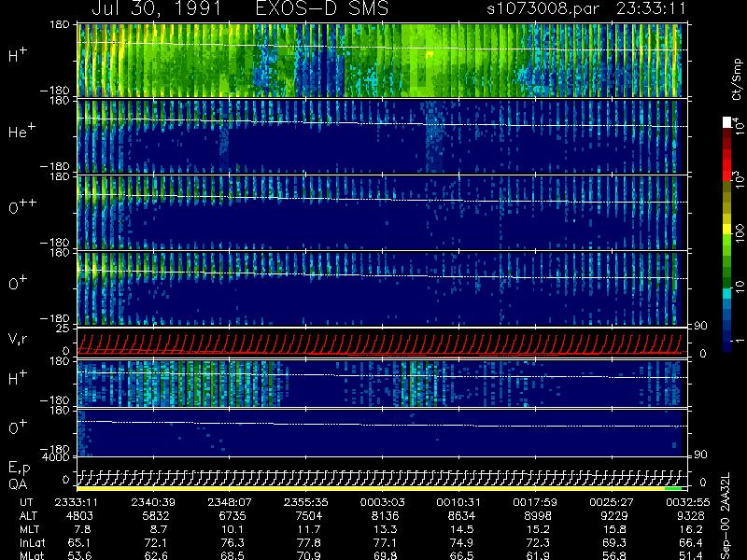747x560 pixels.
Task: Click the time "23:33:11" in the header
Action: click(651, 8)
